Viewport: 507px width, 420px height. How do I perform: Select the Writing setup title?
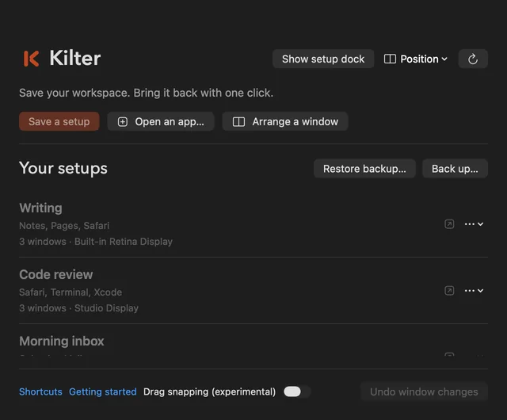(40, 208)
